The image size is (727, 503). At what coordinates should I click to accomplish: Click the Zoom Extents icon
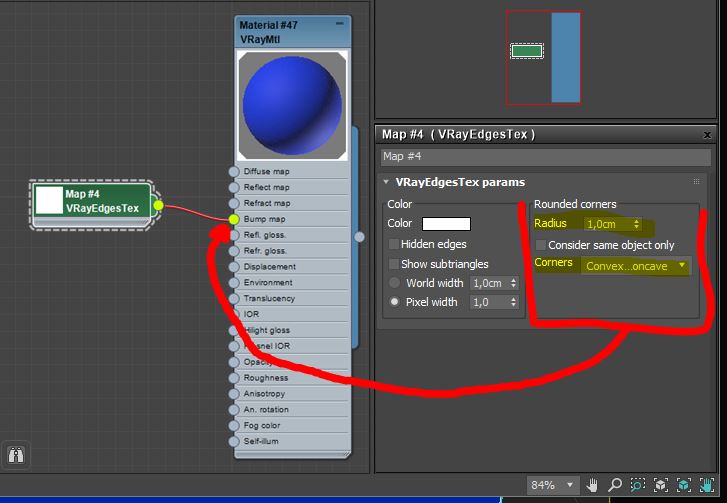661,486
